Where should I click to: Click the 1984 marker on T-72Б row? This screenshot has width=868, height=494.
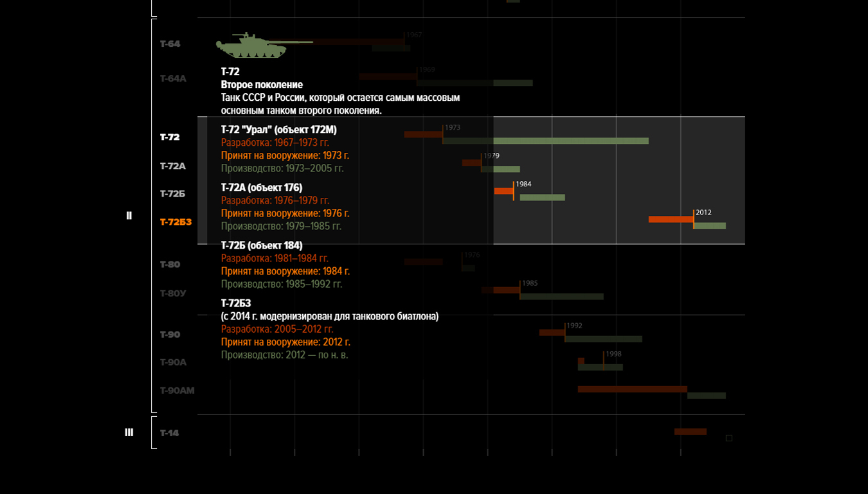(x=523, y=184)
